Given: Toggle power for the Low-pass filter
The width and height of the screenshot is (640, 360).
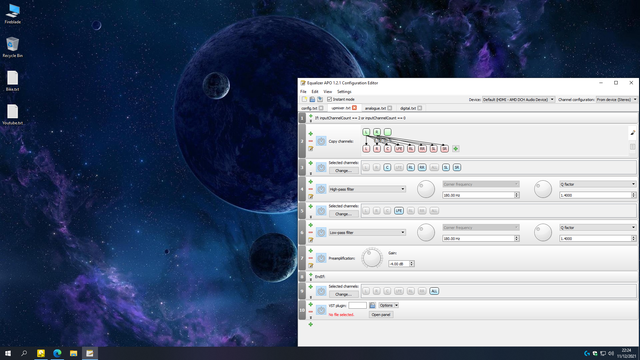Looking at the screenshot, I should [x=321, y=232].
